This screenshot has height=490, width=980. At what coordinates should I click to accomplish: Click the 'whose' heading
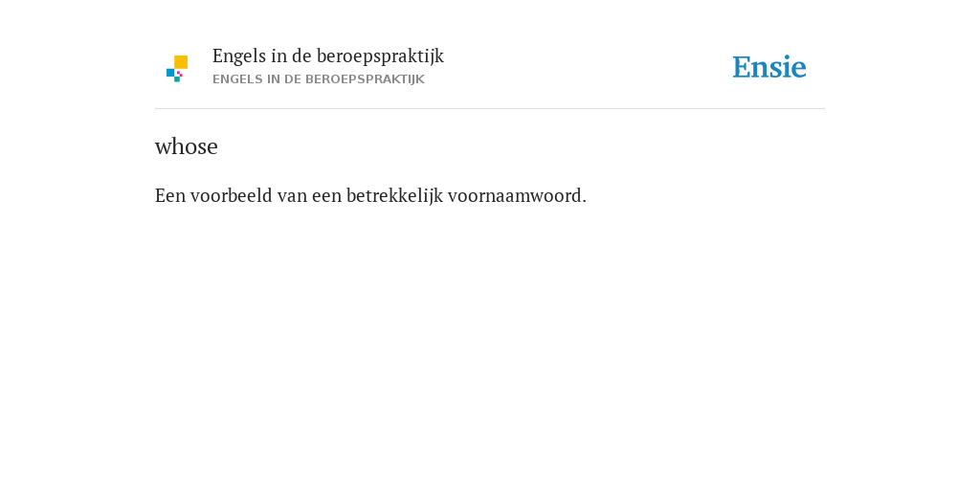(x=187, y=146)
